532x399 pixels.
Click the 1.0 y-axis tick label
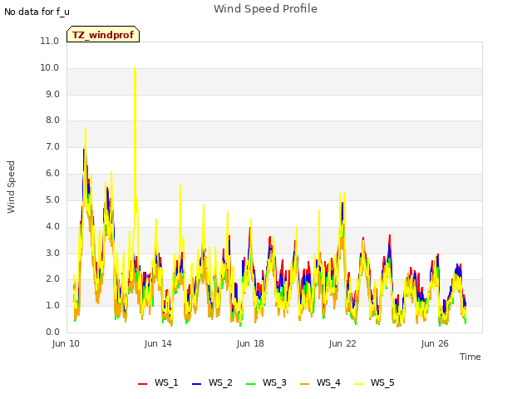pyautogui.click(x=52, y=305)
